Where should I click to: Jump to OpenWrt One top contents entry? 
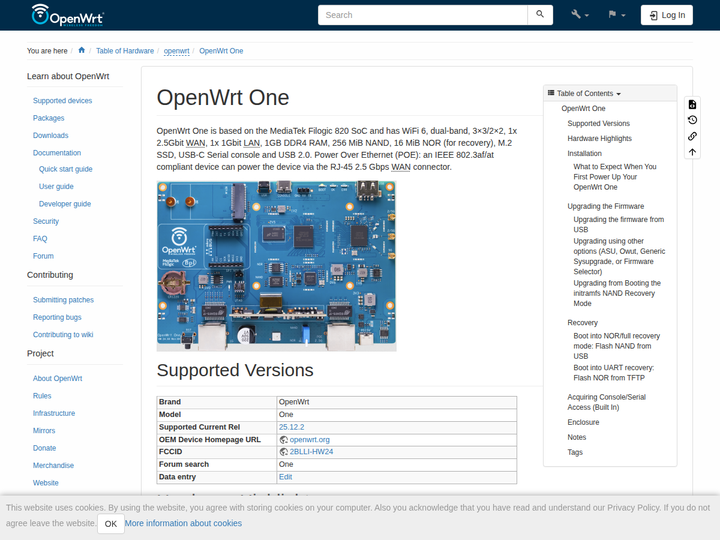[x=583, y=108]
